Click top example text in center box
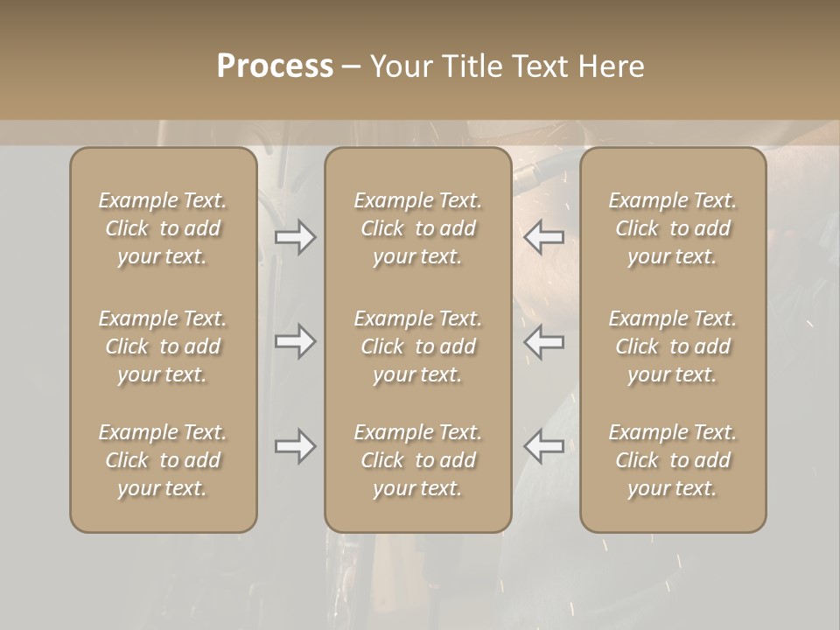Viewport: 840px width, 630px height. 417,228
